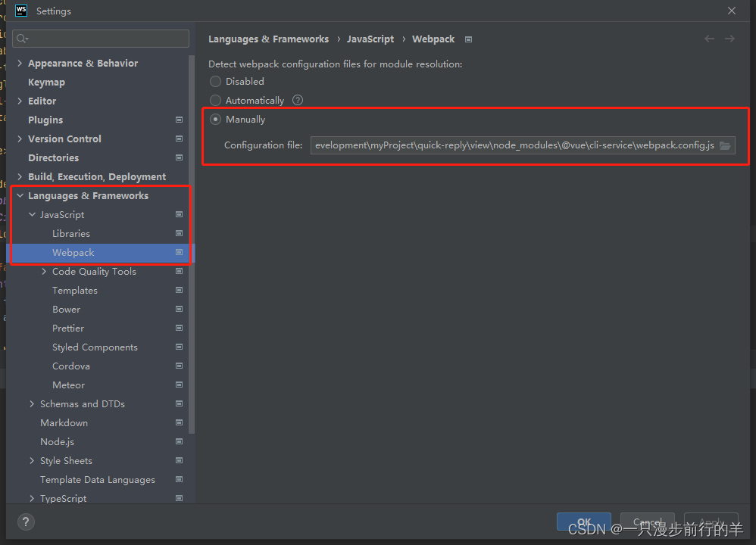
Task: Click project-level icon on Bower row
Action: pos(179,309)
